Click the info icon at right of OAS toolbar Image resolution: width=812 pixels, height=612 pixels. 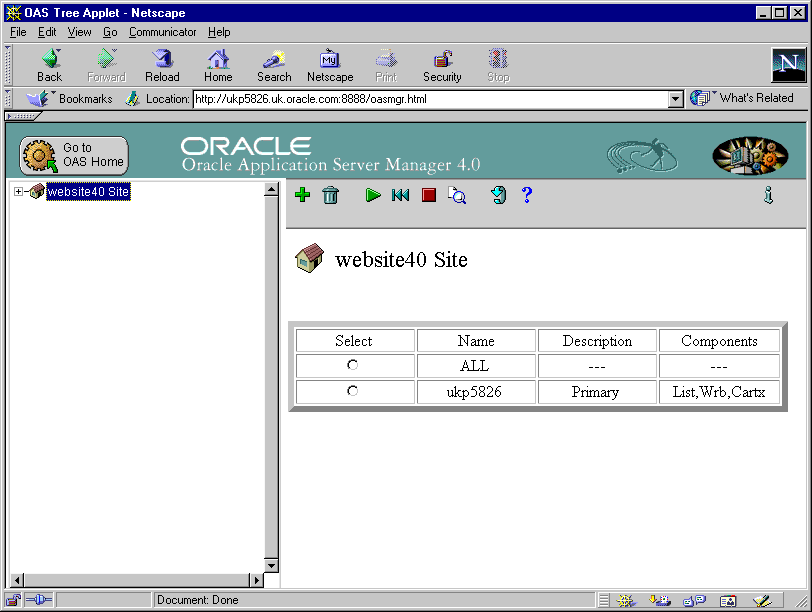coord(768,195)
